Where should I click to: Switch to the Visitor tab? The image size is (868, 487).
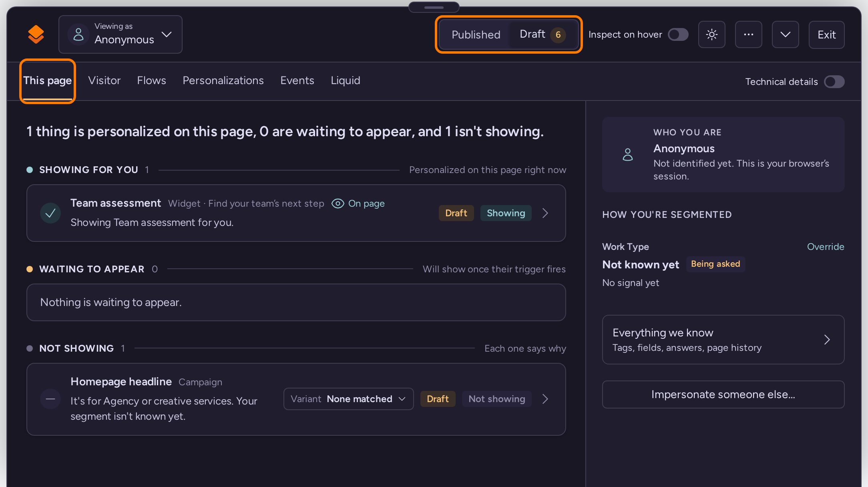click(x=104, y=81)
